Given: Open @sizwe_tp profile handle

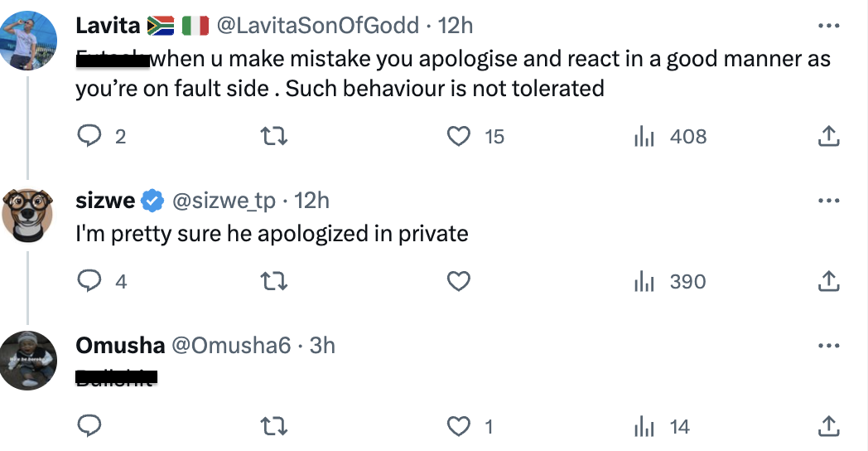Looking at the screenshot, I should point(224,201).
